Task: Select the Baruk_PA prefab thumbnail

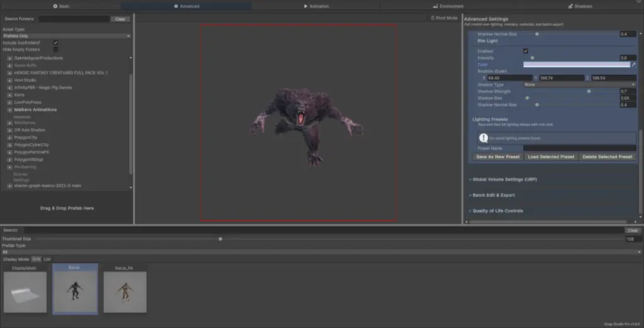Action: coord(125,291)
